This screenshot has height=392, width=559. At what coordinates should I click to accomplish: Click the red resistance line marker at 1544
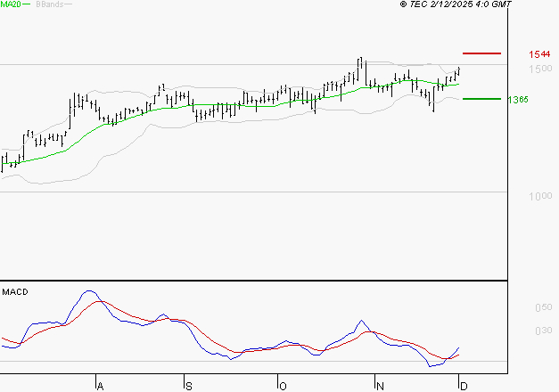point(481,53)
